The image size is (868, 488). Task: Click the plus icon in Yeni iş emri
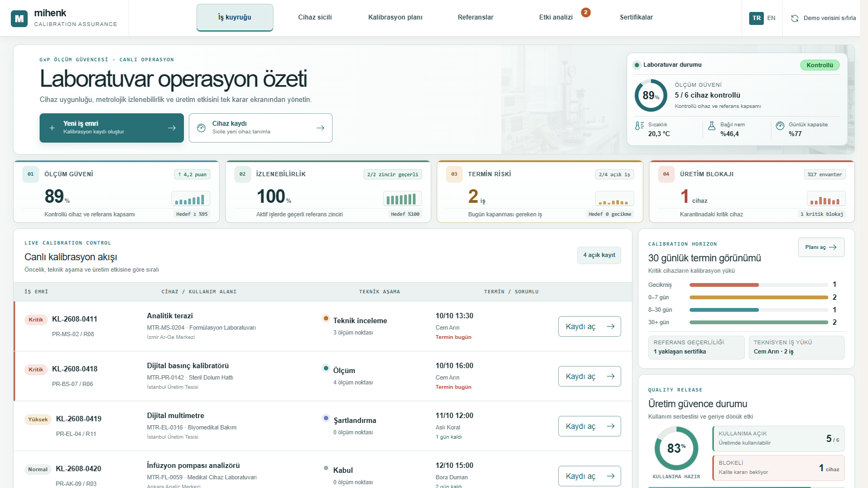[x=52, y=128]
